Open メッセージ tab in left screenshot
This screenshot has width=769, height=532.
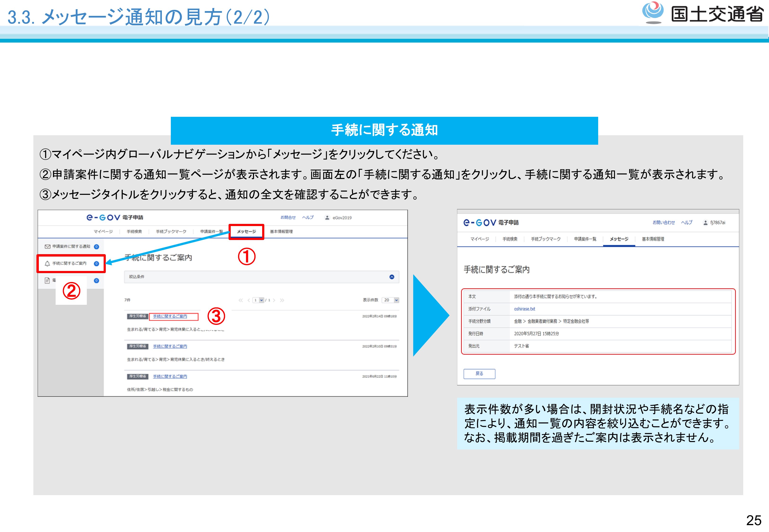[247, 232]
